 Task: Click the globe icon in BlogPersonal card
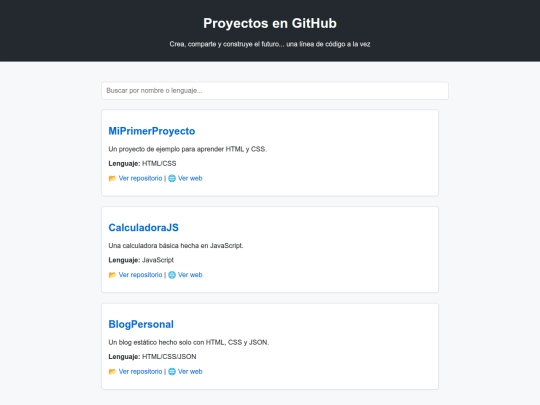click(172, 372)
